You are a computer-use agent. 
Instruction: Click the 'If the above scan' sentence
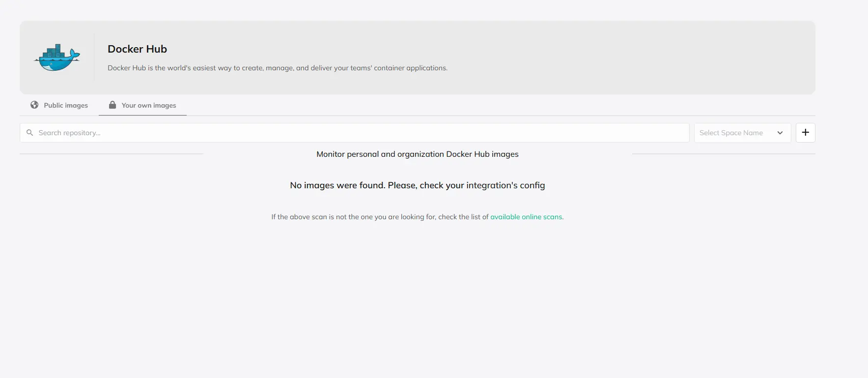coord(380,217)
